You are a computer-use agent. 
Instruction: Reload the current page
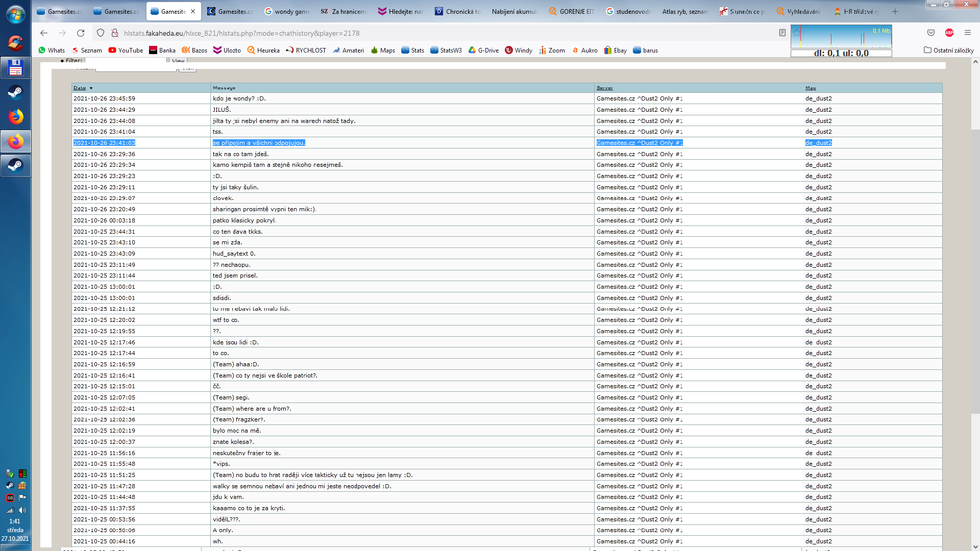pos(81,33)
